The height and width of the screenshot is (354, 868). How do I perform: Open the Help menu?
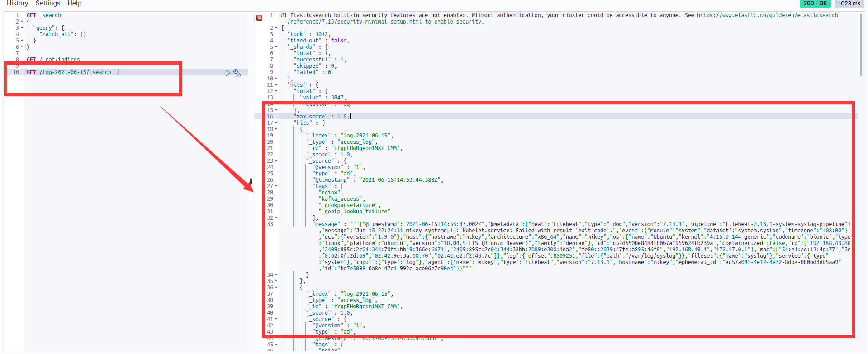pyautogui.click(x=74, y=3)
